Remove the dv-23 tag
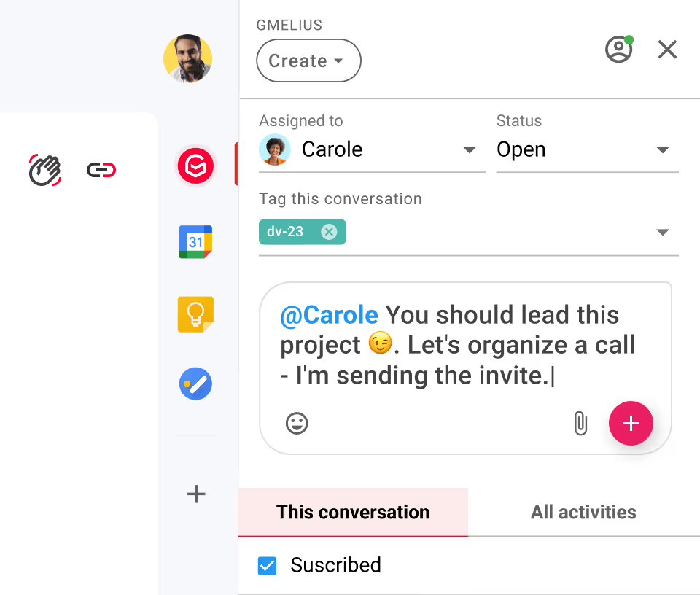 329,232
